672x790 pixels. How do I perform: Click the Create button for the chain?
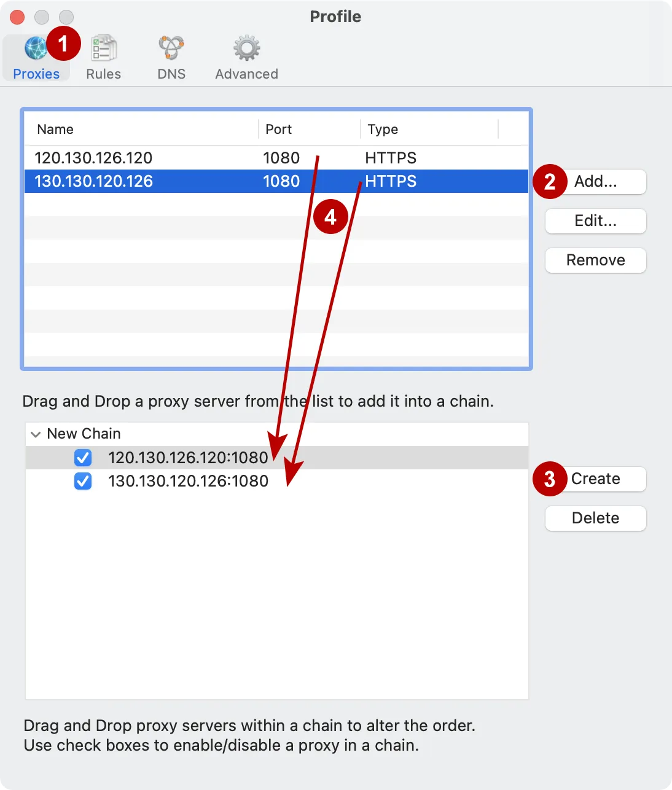pyautogui.click(x=595, y=479)
